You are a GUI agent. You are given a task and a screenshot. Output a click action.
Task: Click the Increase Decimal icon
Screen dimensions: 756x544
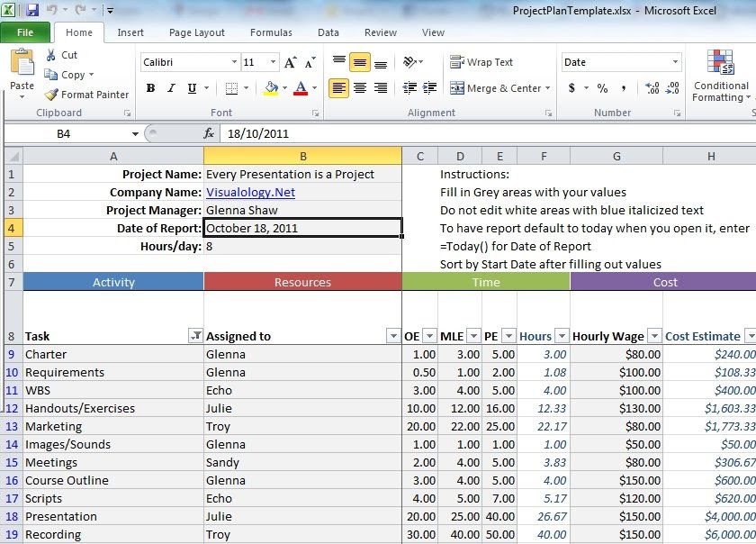point(652,87)
